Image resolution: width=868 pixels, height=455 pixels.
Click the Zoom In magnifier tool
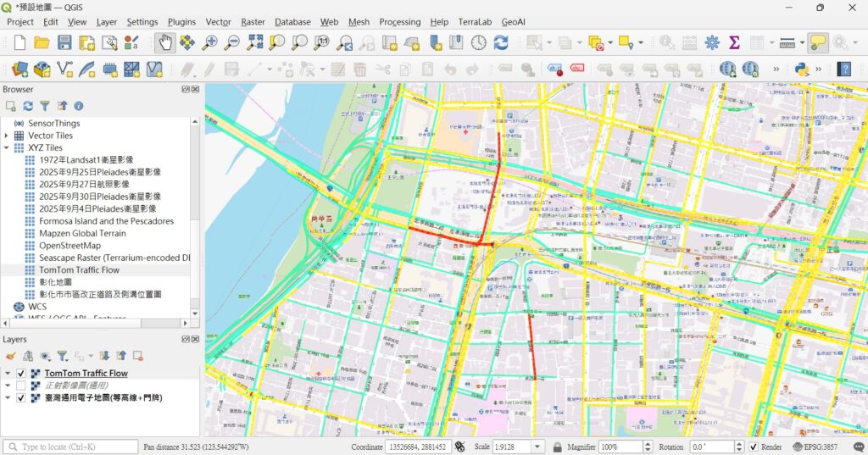point(210,42)
